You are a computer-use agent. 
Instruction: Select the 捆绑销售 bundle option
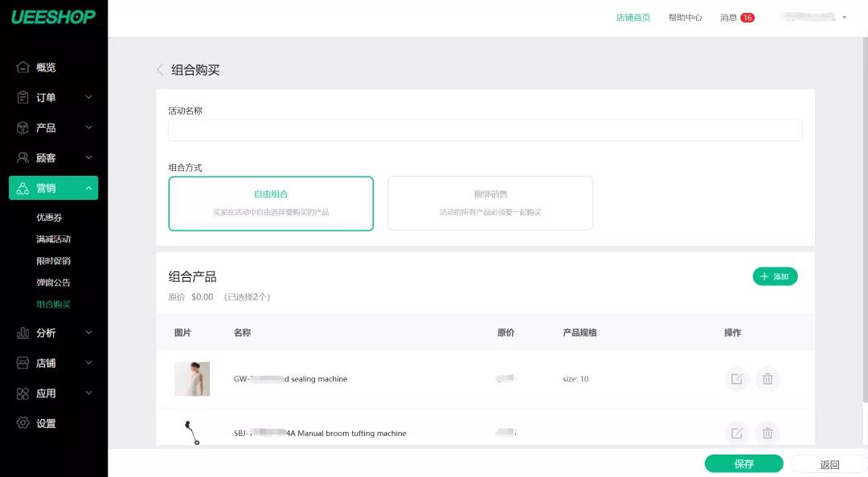pos(490,203)
